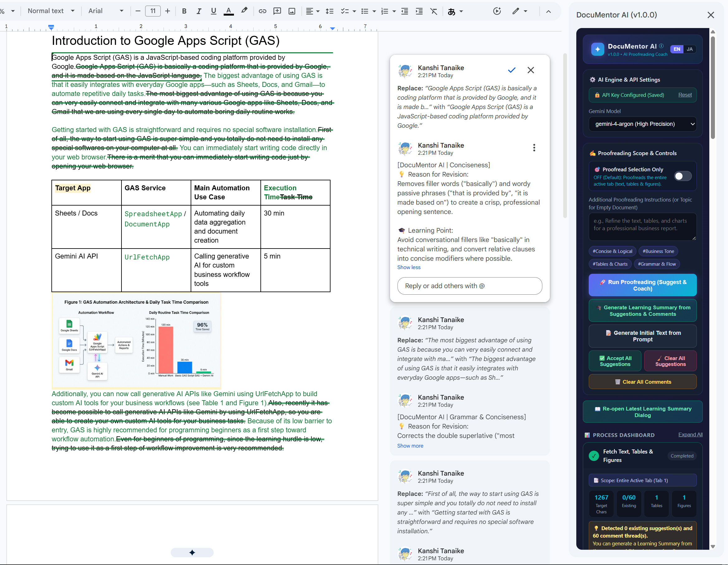728x565 pixels.
Task: Open the Arial font dropdown
Action: [x=106, y=11]
